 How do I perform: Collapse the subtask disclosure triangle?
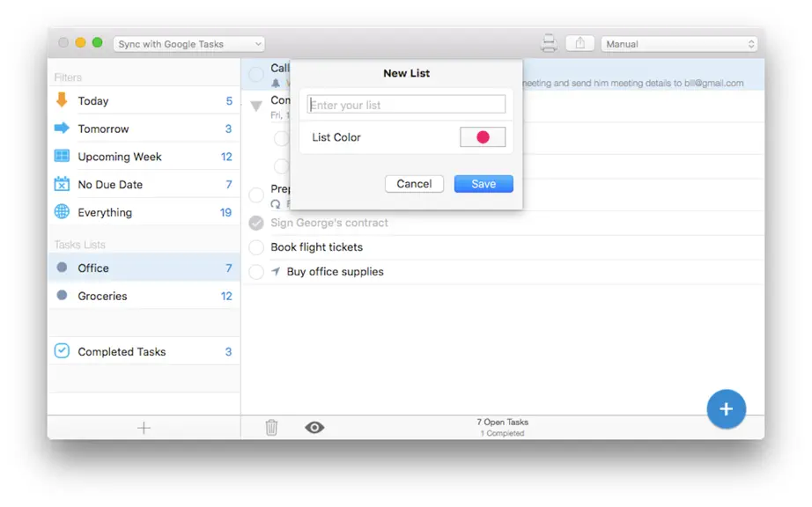255,106
